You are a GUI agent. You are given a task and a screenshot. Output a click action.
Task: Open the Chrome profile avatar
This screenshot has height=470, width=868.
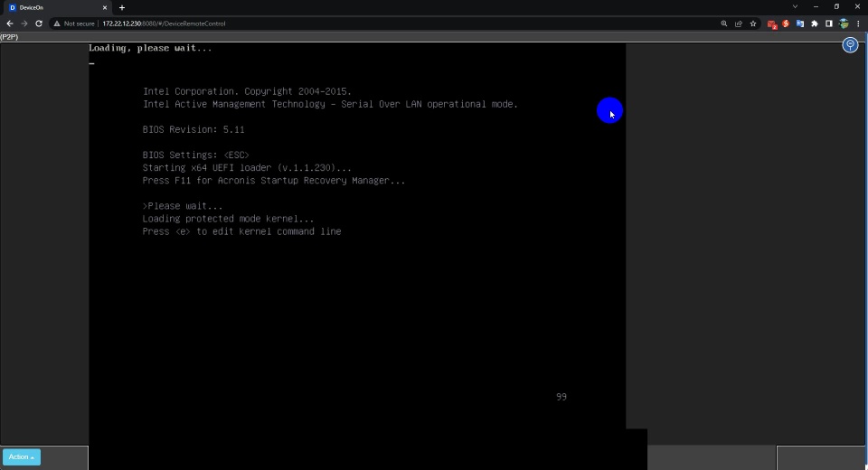[x=844, y=23]
